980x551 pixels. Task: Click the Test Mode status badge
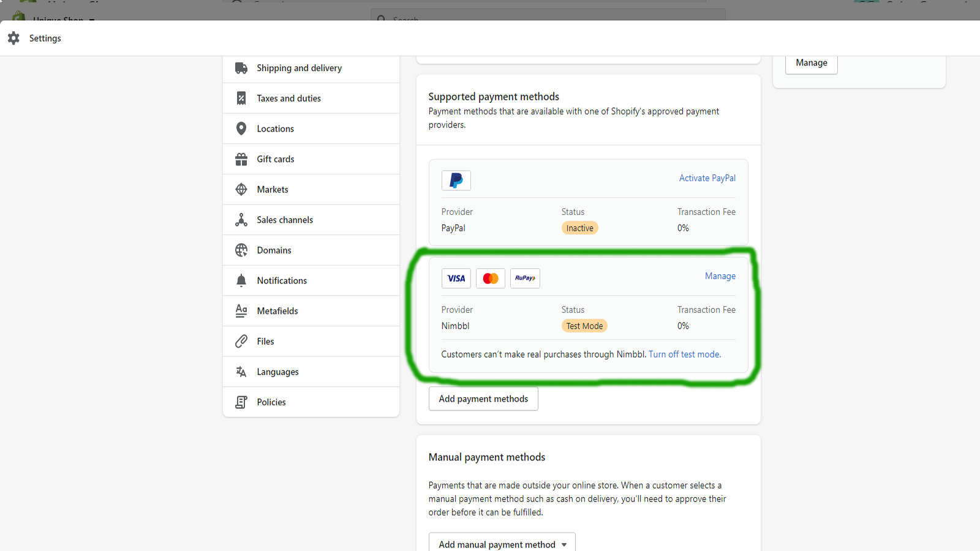(x=584, y=326)
